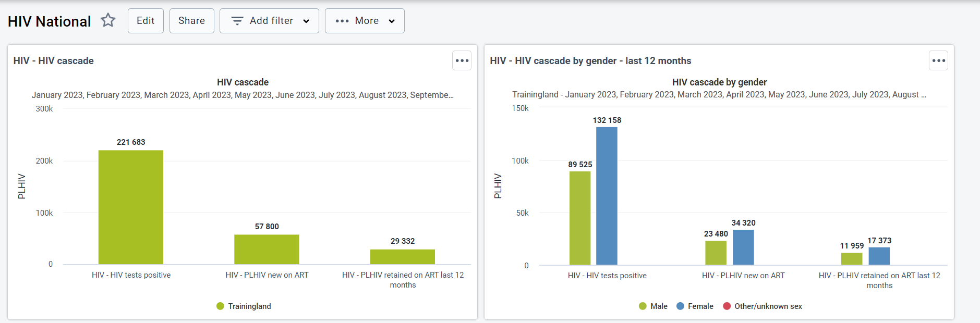Viewport: 980px width, 323px height.
Task: Click the Female 34 320 new on ART bar
Action: click(x=743, y=247)
